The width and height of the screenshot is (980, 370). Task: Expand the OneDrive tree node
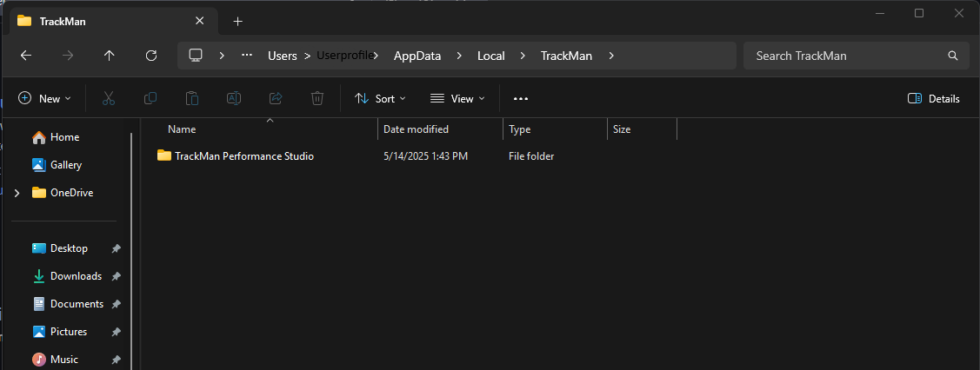click(x=17, y=193)
